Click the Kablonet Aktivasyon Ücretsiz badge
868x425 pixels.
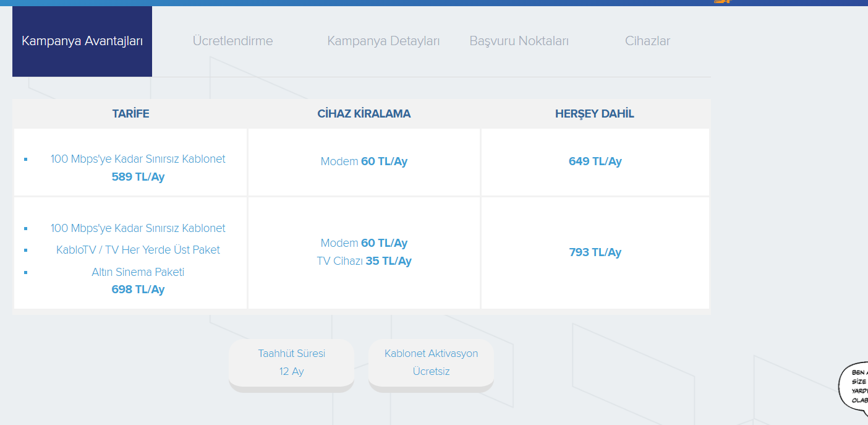pyautogui.click(x=431, y=363)
